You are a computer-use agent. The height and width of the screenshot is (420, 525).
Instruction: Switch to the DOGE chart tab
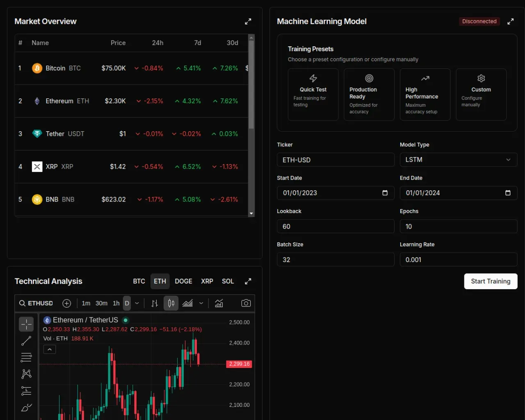click(x=183, y=281)
